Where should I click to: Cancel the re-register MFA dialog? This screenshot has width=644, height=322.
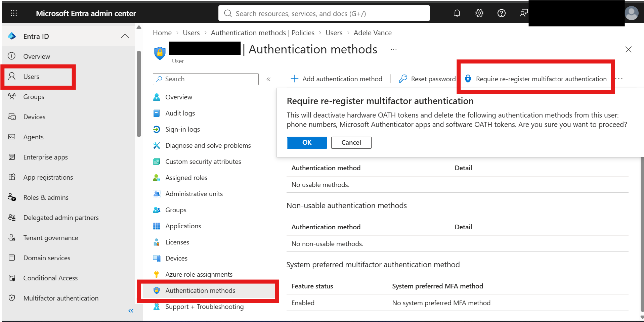coord(351,142)
